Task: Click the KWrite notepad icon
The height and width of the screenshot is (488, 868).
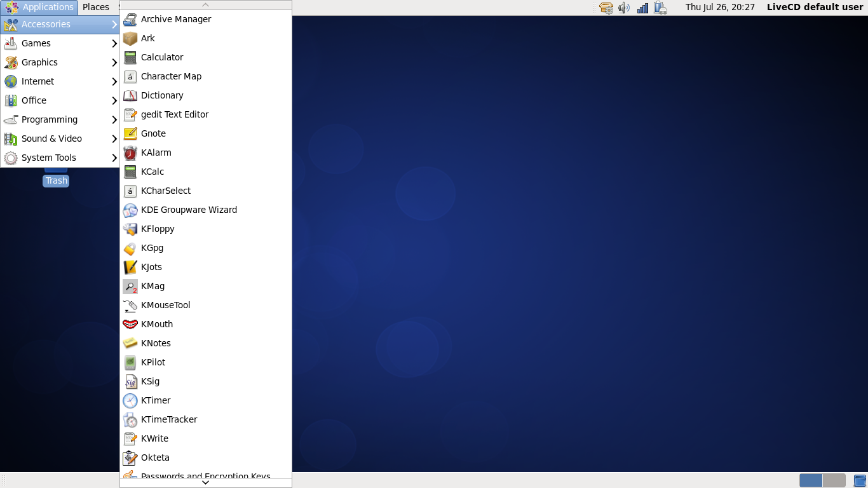Action: [x=130, y=438]
